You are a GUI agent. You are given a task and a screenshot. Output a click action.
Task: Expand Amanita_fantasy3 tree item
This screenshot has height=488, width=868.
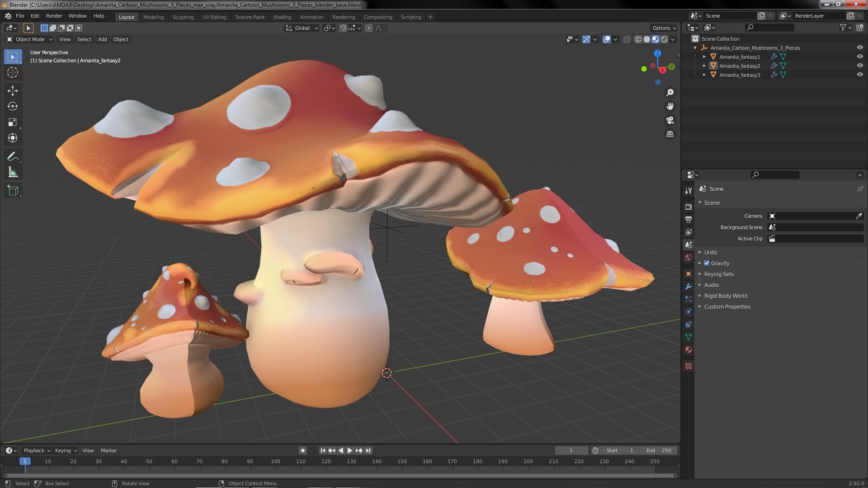[x=704, y=75]
